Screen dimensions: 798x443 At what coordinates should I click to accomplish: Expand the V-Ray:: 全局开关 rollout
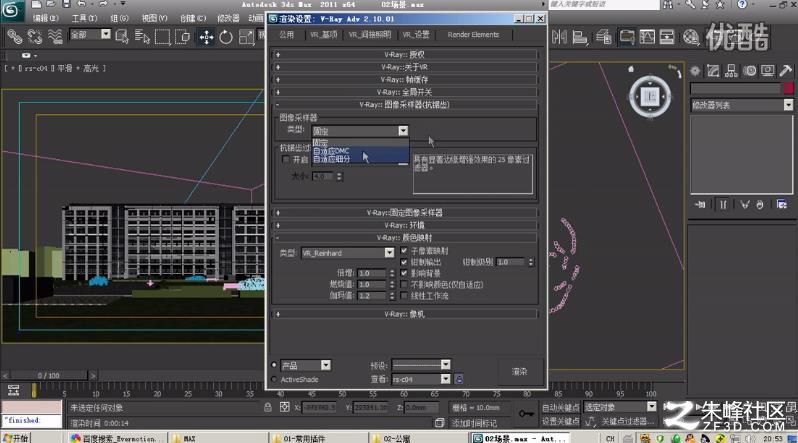(405, 92)
